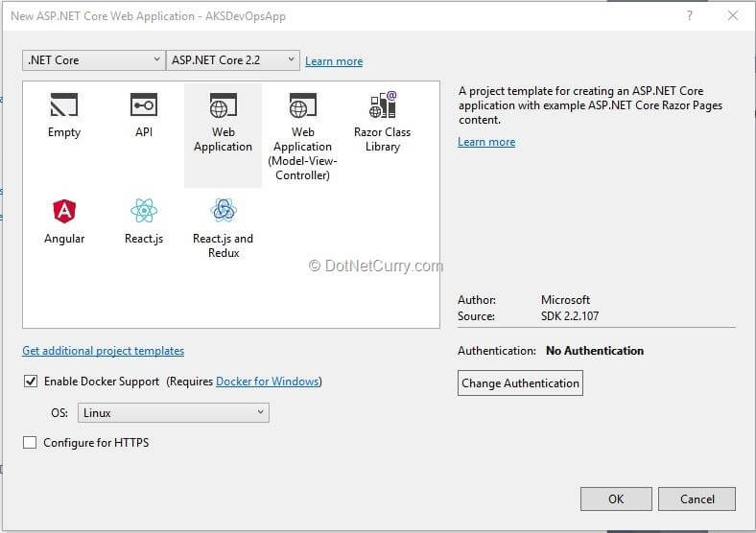Viewport: 756px width, 533px height.
Task: Open Learn more link under template description
Action: pos(486,142)
